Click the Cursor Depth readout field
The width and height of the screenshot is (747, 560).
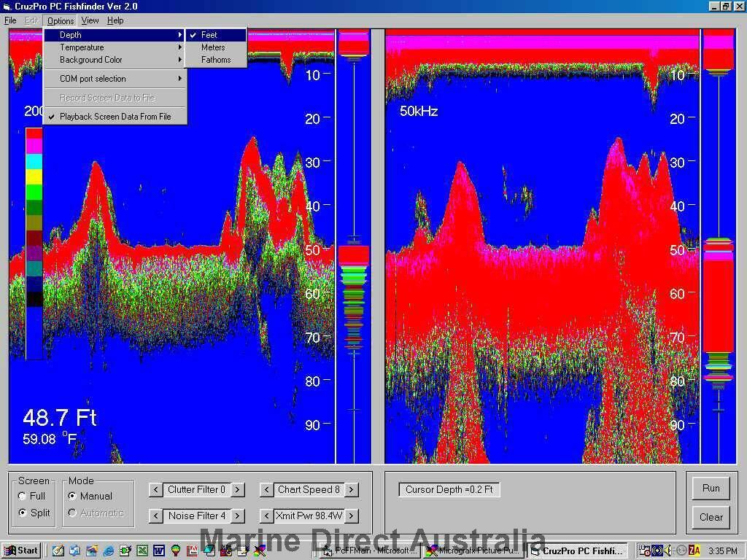449,489
